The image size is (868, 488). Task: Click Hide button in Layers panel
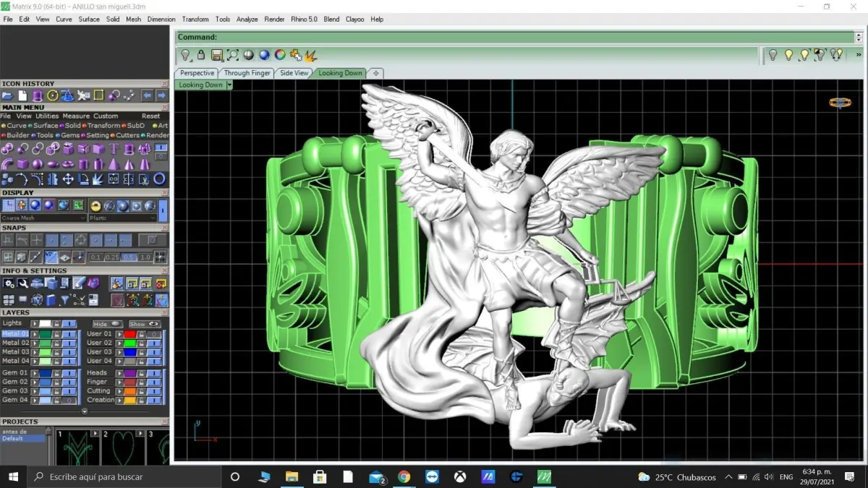point(108,324)
